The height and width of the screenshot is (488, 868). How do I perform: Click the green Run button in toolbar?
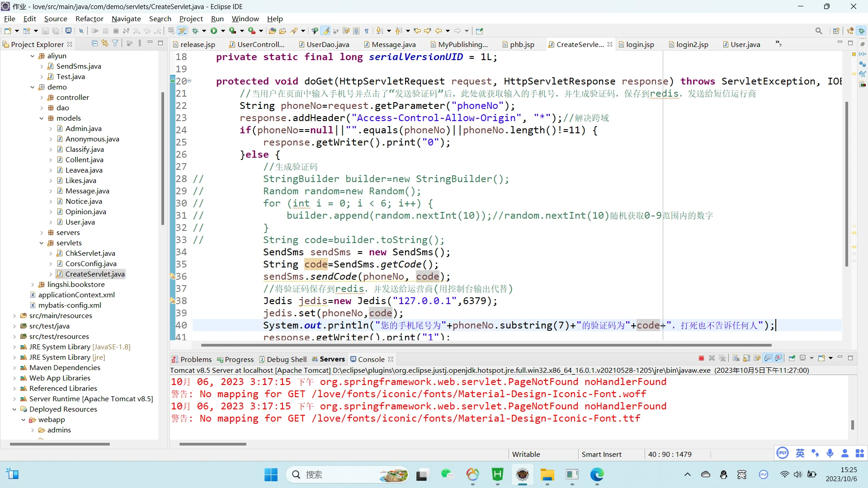coord(214,31)
